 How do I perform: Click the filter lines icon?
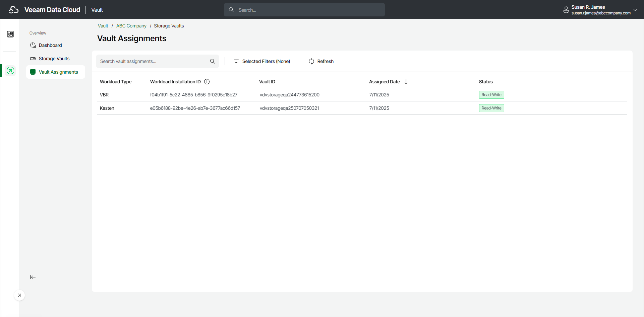[236, 61]
